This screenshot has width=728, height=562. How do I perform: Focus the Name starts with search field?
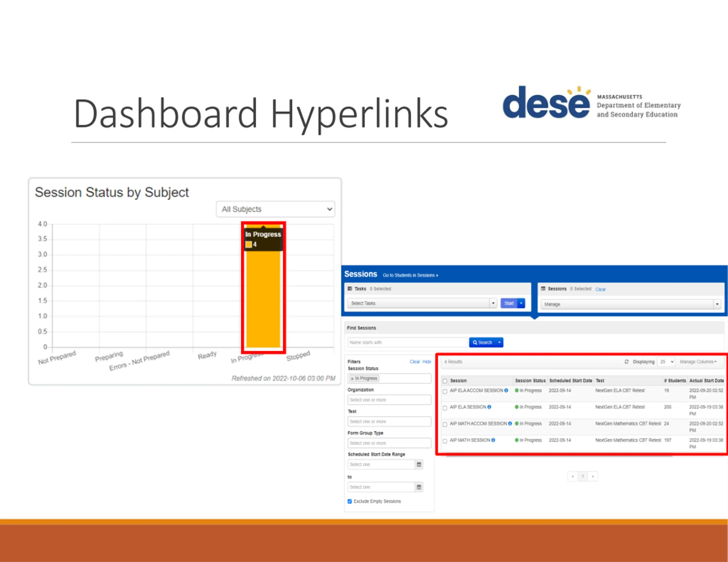[408, 342]
